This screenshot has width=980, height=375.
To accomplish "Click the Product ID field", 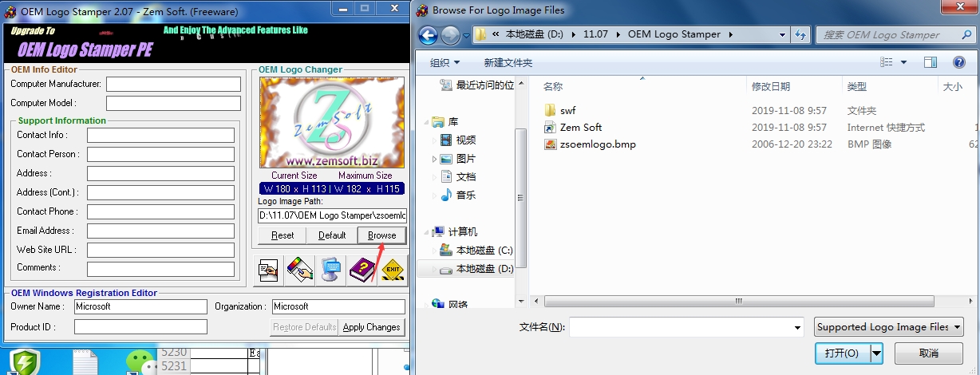I will coord(140,327).
